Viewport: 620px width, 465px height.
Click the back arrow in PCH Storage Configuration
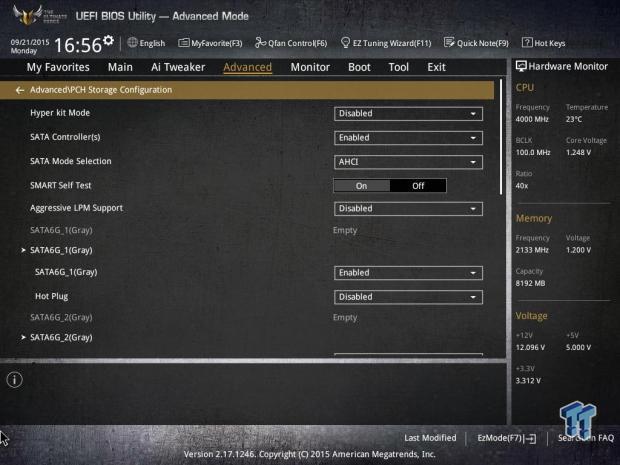click(20, 90)
